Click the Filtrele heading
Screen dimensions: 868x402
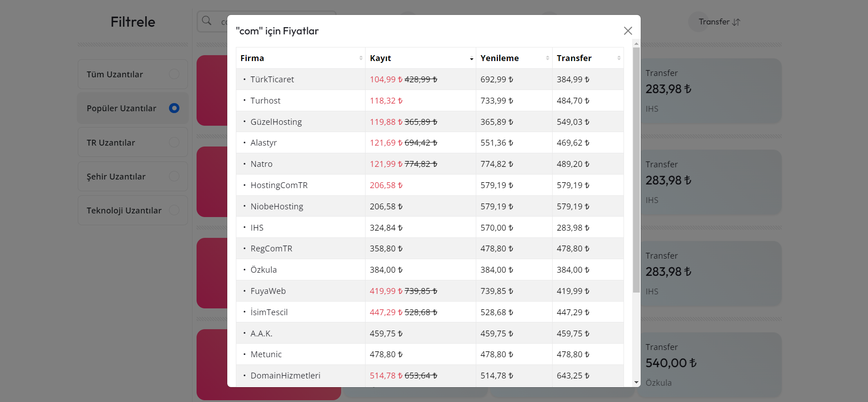click(133, 22)
